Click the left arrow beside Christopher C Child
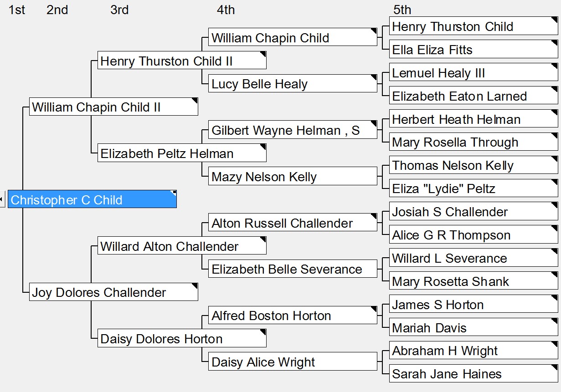 point(2,199)
